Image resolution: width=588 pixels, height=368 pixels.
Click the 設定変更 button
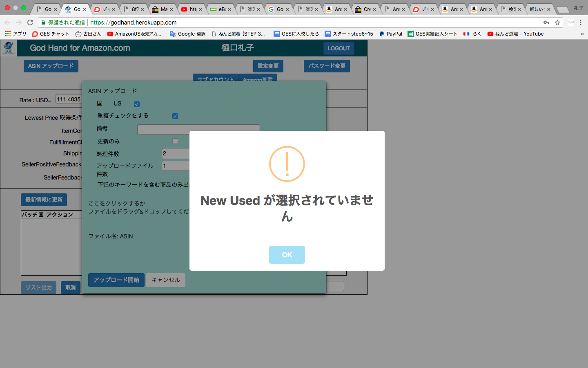(x=268, y=66)
